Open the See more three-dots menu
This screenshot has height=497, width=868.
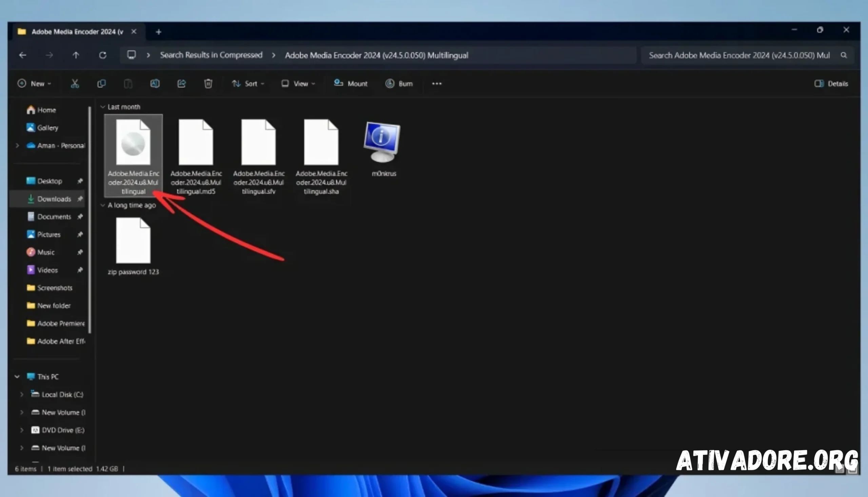pyautogui.click(x=437, y=84)
